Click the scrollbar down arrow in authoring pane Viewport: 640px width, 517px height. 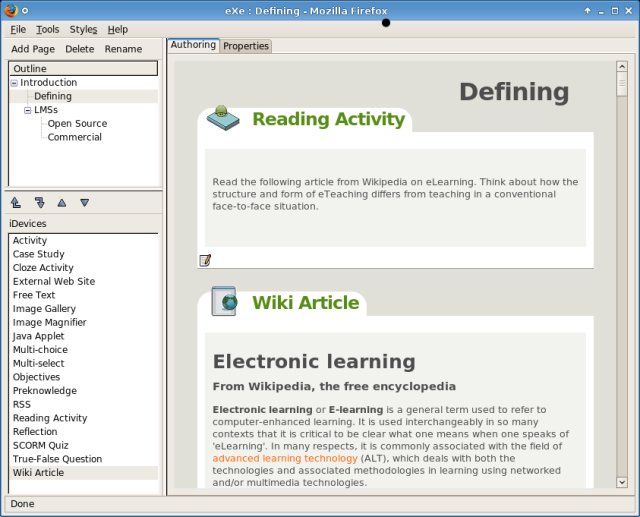(x=622, y=482)
